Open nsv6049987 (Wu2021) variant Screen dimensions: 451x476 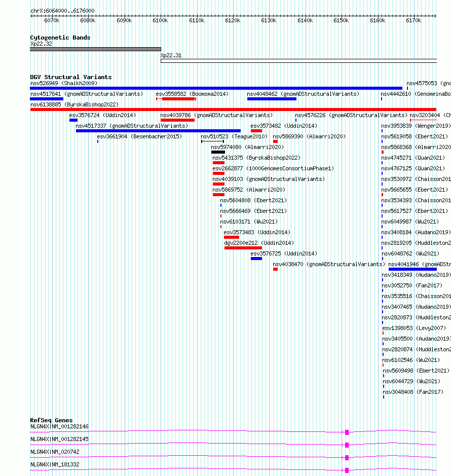click(410, 222)
